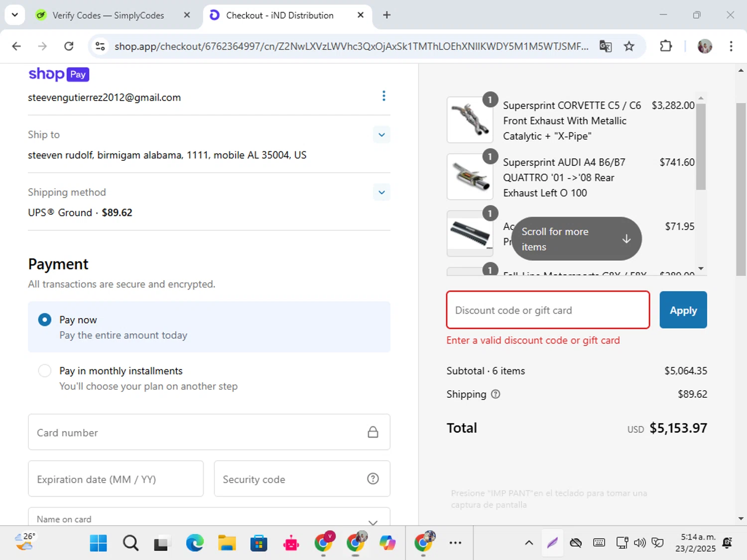747x560 pixels.
Task: Click page vertical scrollbar thumb
Action: click(741, 189)
